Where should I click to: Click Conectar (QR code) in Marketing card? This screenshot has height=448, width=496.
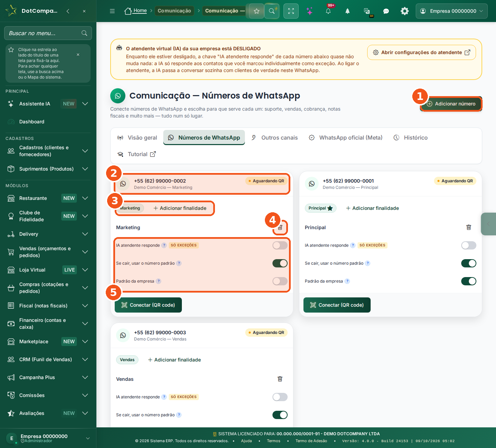148,305
